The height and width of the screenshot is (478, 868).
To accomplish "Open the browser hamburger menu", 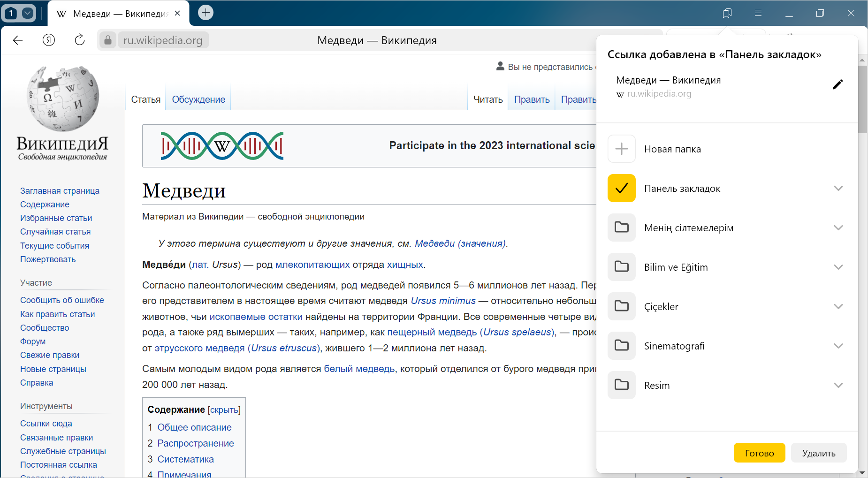I will tap(758, 13).
